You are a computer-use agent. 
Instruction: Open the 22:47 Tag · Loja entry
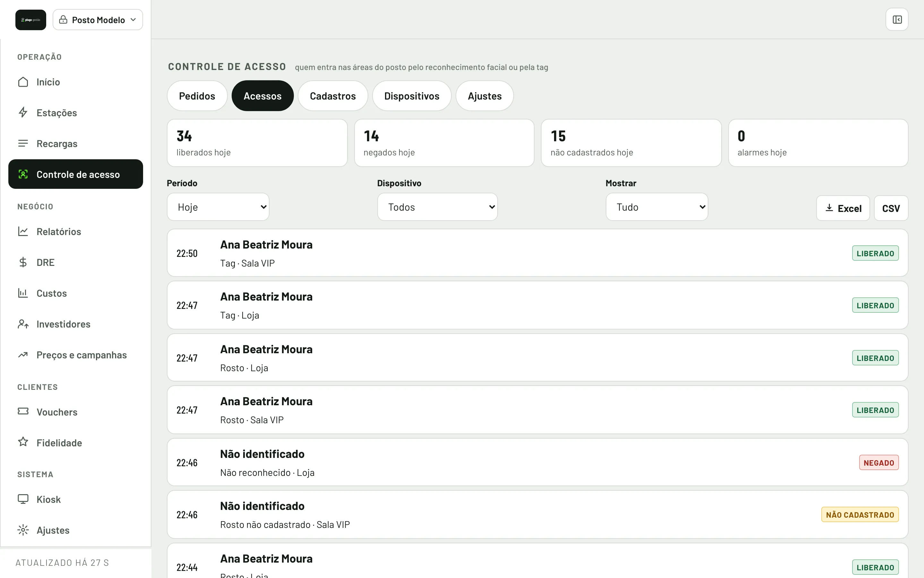coord(538,305)
